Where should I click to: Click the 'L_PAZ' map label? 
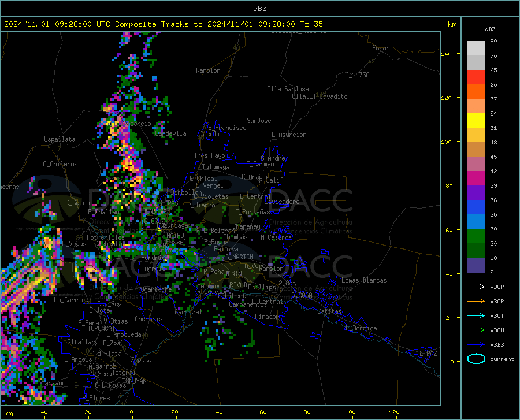pos(428,354)
